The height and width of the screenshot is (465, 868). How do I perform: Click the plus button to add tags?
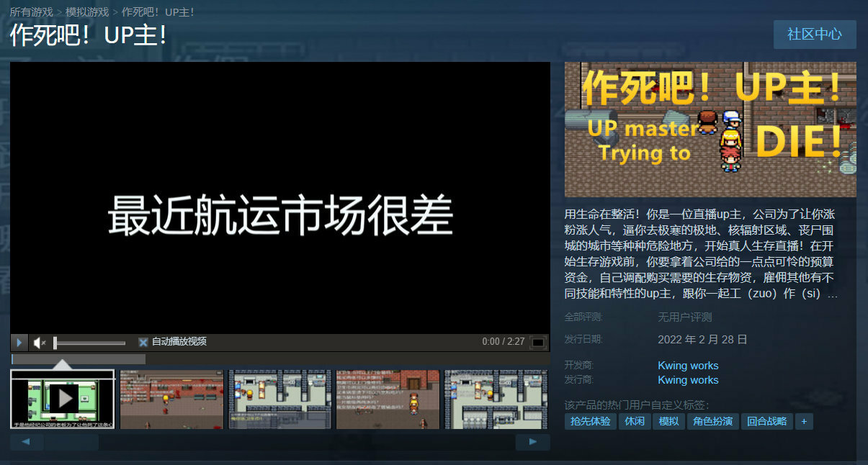[804, 421]
